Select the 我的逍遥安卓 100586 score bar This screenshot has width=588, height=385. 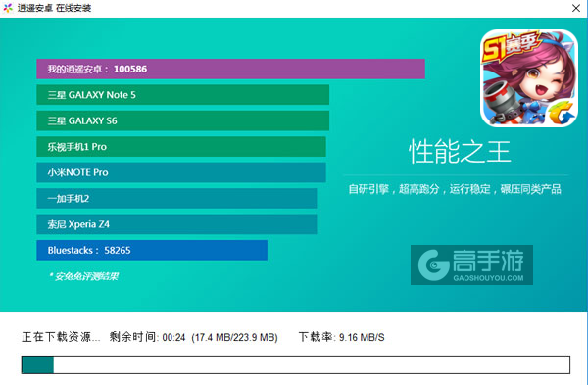point(230,69)
